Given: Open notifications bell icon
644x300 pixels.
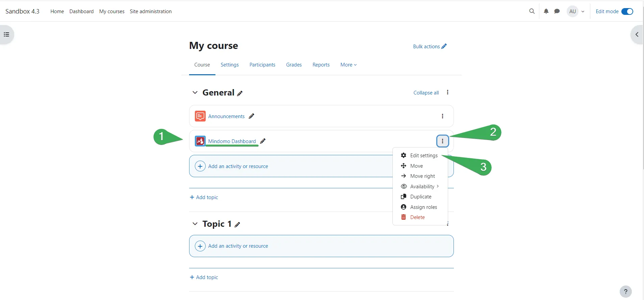Looking at the screenshot, I should pyautogui.click(x=546, y=11).
